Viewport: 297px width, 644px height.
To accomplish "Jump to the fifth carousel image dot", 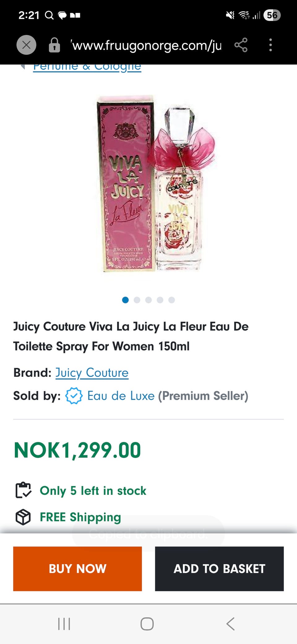I will click(172, 300).
